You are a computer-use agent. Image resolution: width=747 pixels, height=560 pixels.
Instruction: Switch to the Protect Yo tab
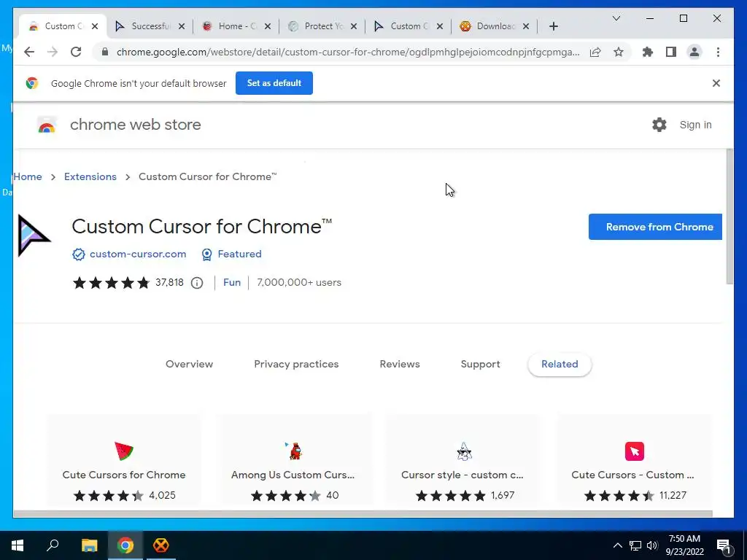pos(322,26)
